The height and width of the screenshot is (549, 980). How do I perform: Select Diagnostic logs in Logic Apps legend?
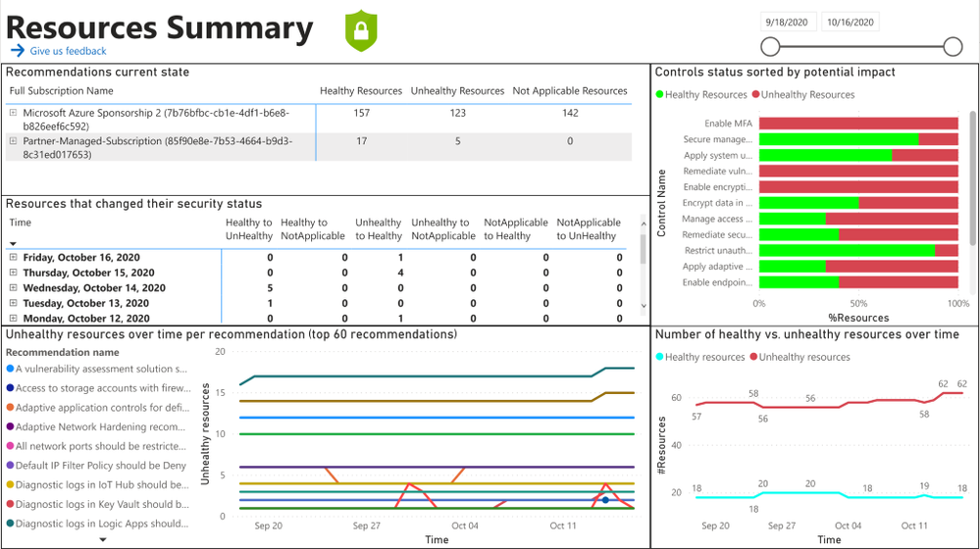tap(97, 524)
